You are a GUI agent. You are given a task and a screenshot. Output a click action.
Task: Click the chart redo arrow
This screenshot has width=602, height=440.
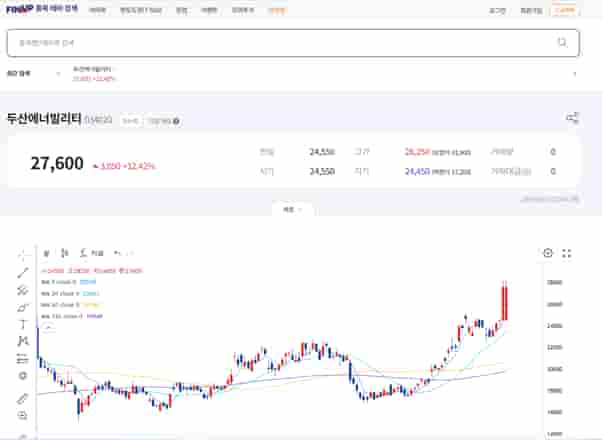point(131,253)
